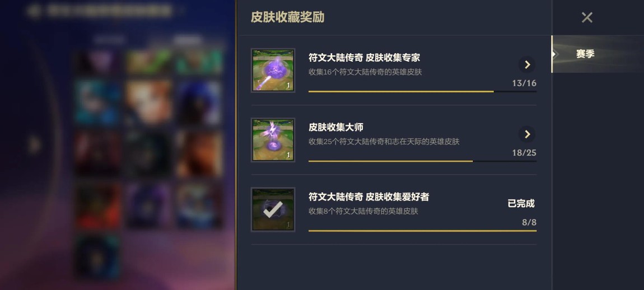Open the blurred left side play arrow
This screenshot has height=290, width=644.
35,144
